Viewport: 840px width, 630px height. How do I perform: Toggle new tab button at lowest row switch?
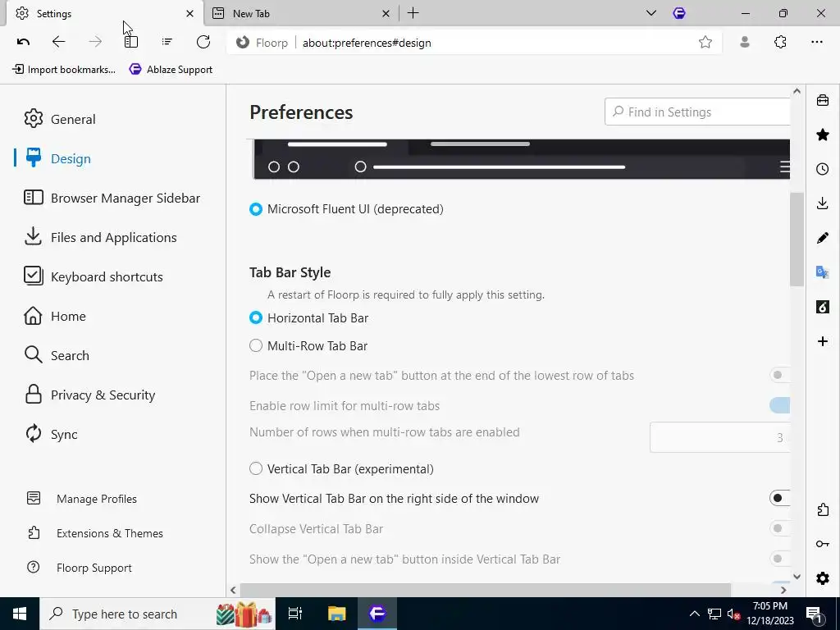point(779,375)
